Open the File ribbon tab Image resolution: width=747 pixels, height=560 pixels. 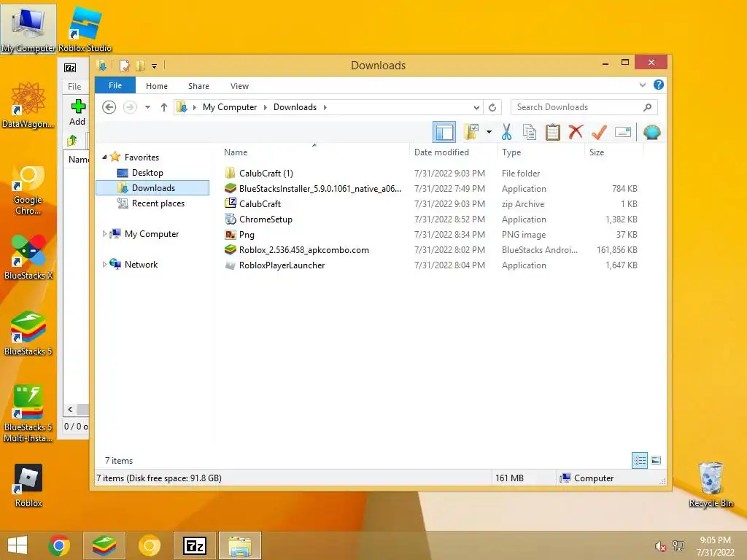tap(115, 86)
